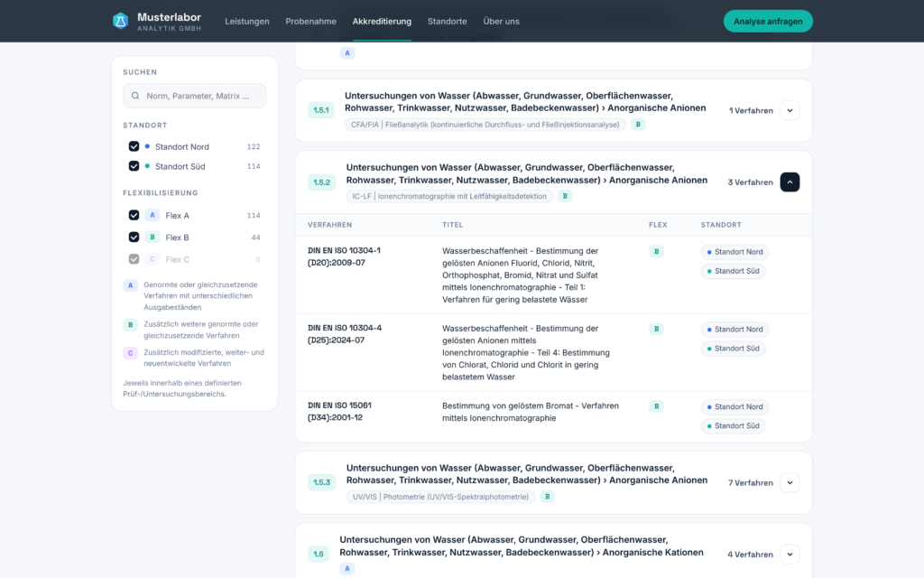924x578 pixels.
Task: Click the B badge in DIN EN ISO 10304-1 row
Action: pyautogui.click(x=657, y=252)
